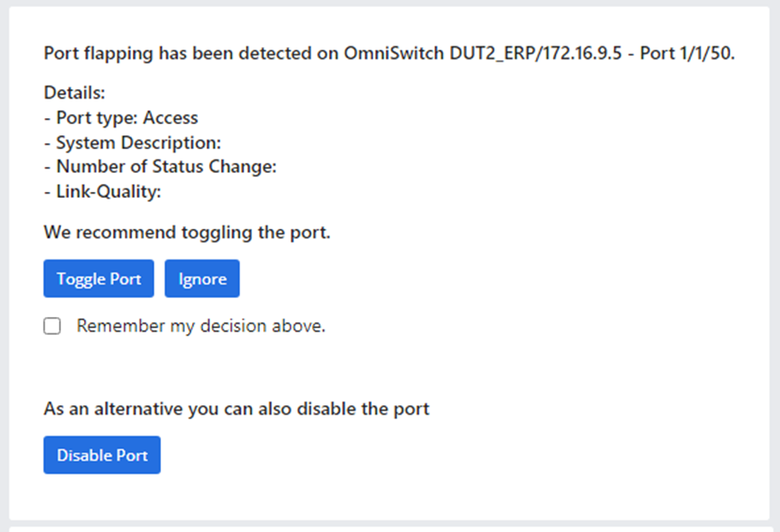Click the Toggle Port button
The width and height of the screenshot is (780, 532).
pos(99,278)
